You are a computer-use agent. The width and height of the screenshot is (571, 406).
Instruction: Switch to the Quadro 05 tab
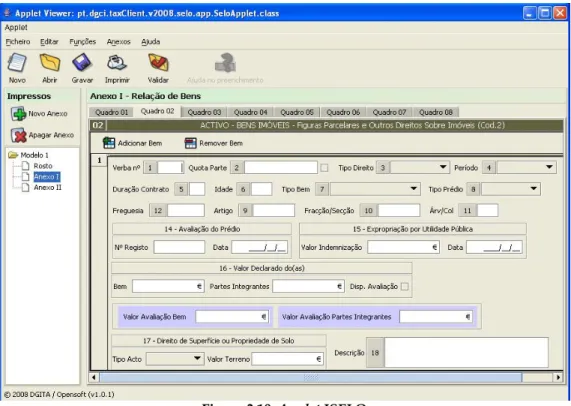pyautogui.click(x=297, y=113)
